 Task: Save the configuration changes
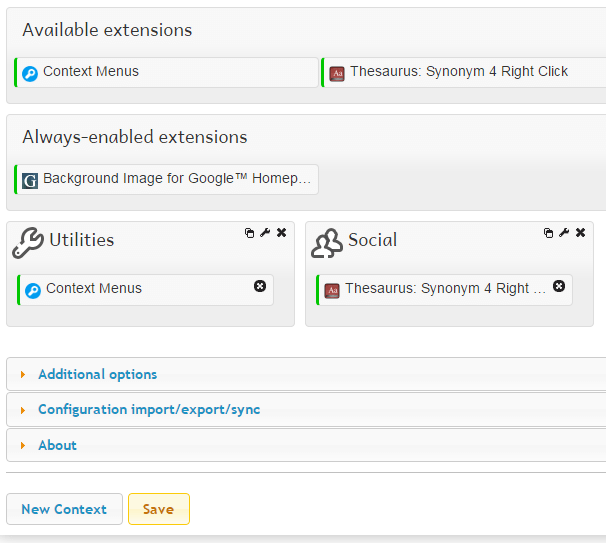click(x=158, y=509)
